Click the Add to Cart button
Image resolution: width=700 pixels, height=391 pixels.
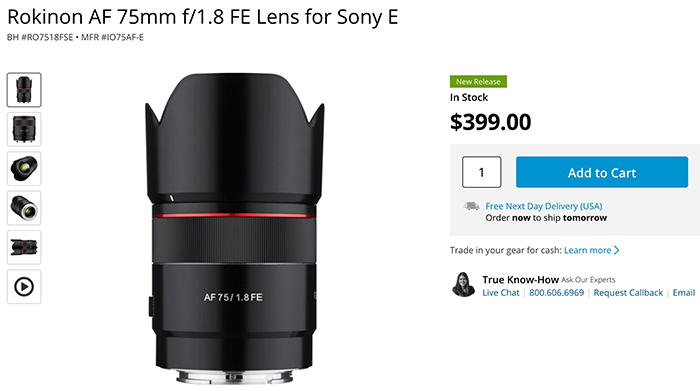[602, 172]
